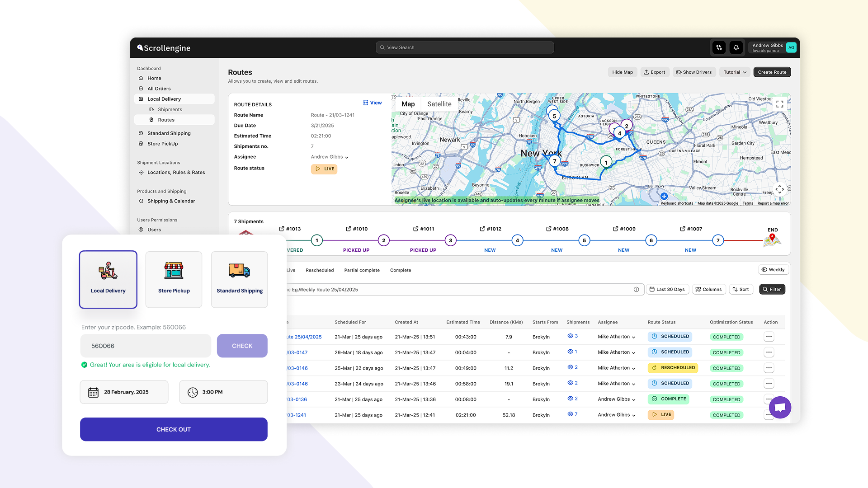Click the sync arrows icon in header
Image resolution: width=868 pixels, height=488 pixels.
click(x=719, y=47)
